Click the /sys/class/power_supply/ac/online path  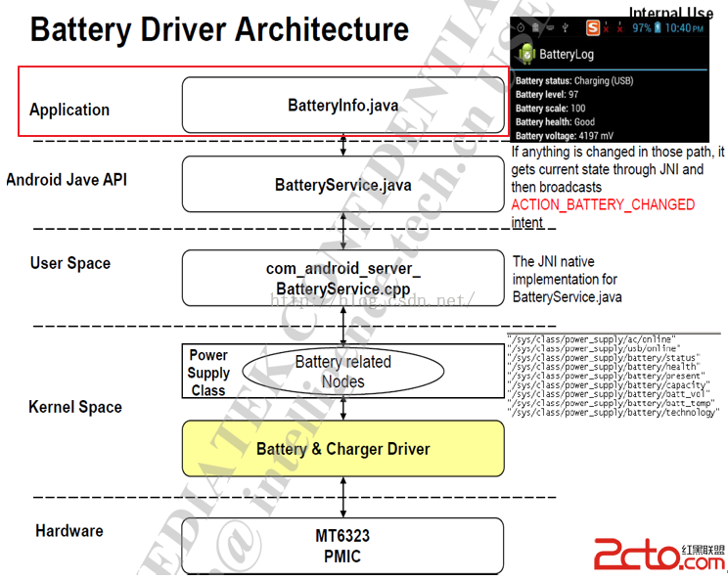click(x=591, y=339)
